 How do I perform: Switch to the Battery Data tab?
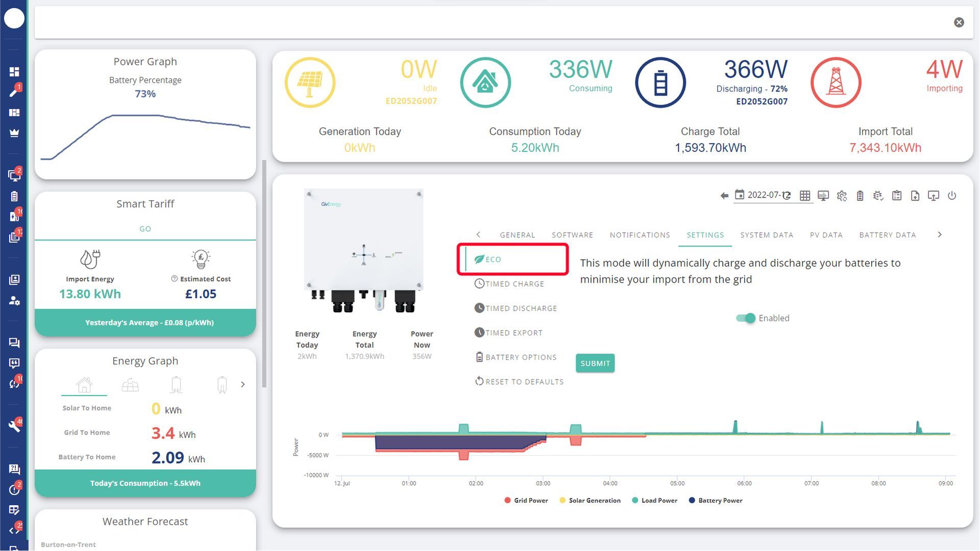click(887, 235)
